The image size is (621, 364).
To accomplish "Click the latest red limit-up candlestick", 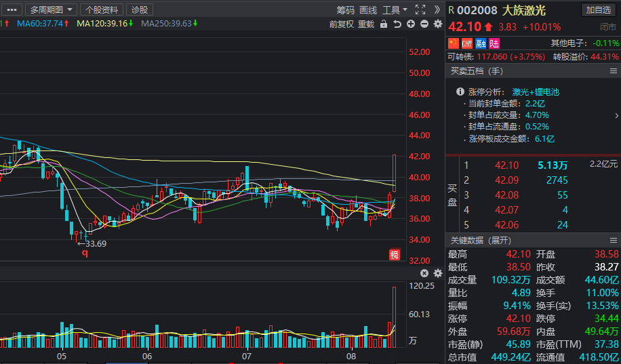I will (x=395, y=173).
